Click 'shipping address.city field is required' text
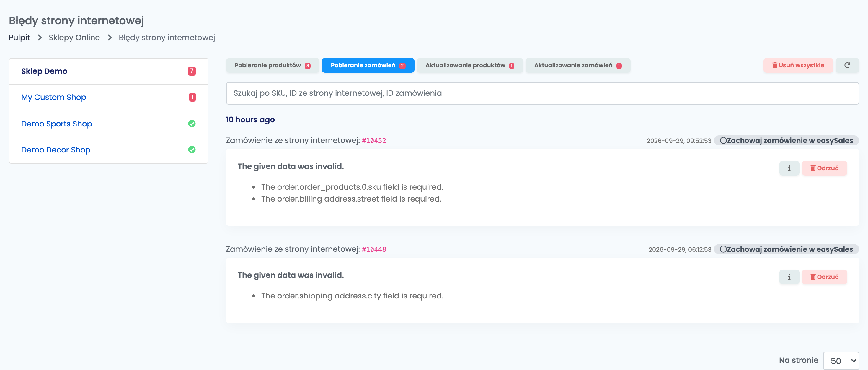 pyautogui.click(x=352, y=296)
